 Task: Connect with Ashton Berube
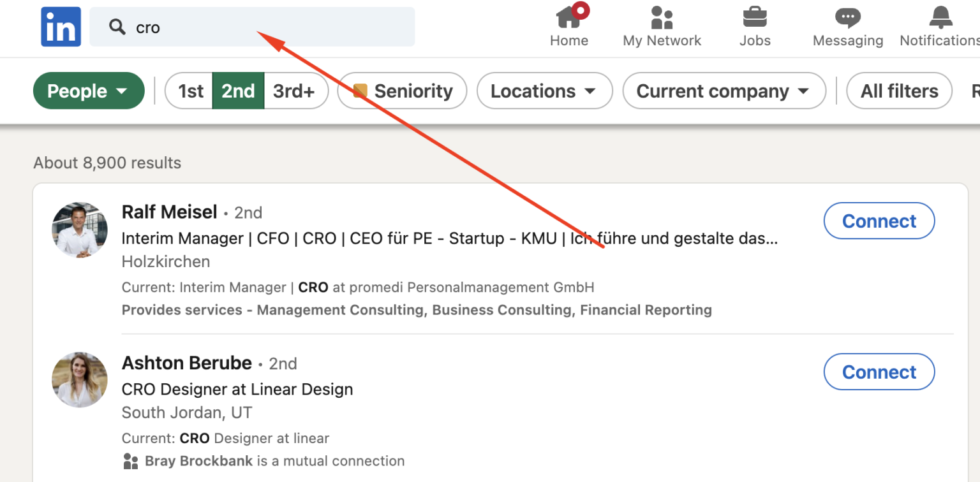(879, 372)
